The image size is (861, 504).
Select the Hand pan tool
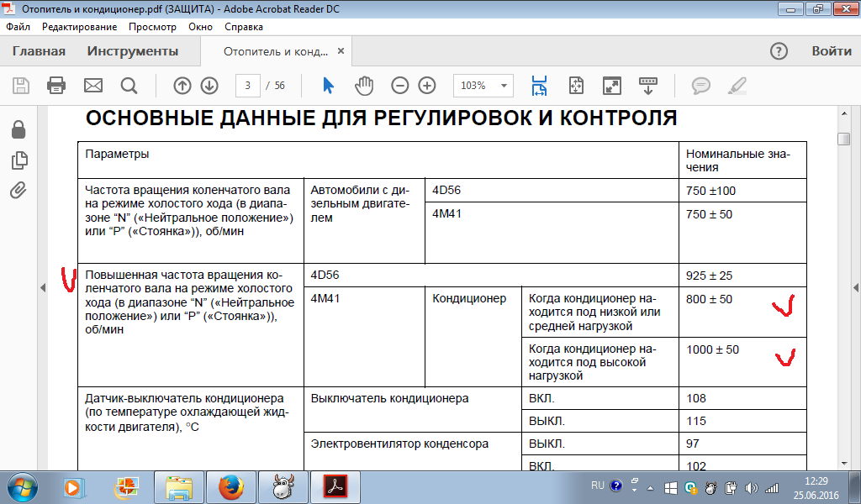click(364, 86)
